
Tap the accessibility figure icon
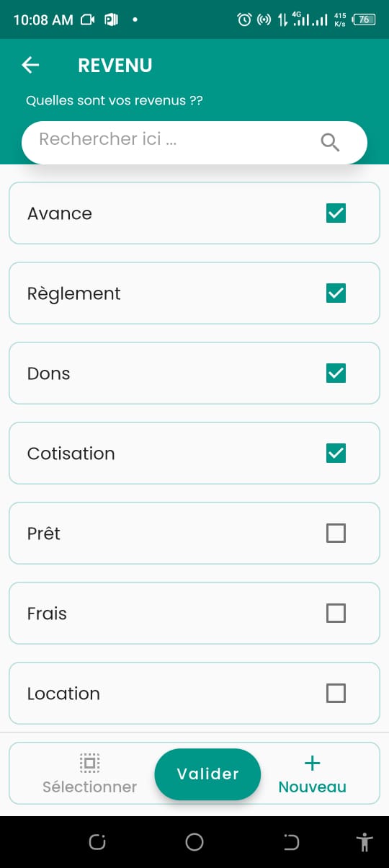click(365, 841)
